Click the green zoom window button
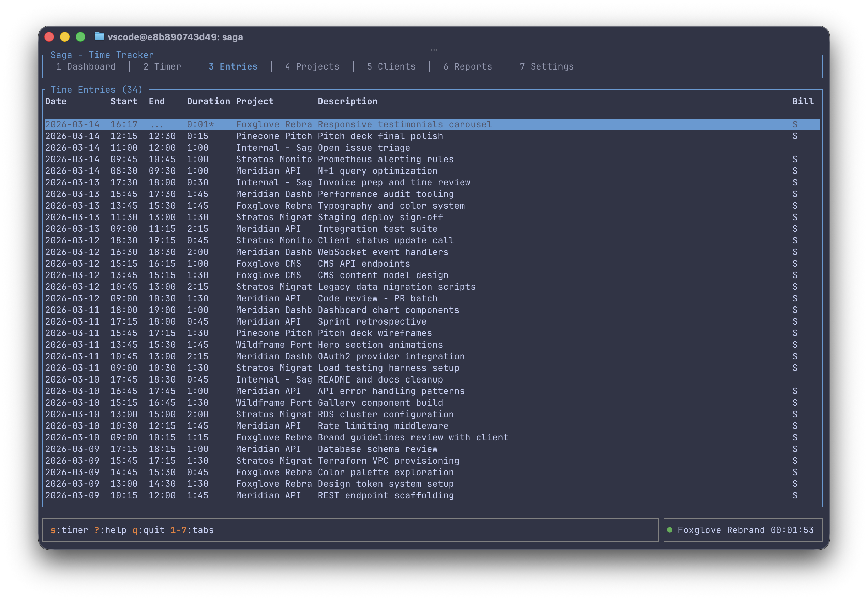 [80, 37]
